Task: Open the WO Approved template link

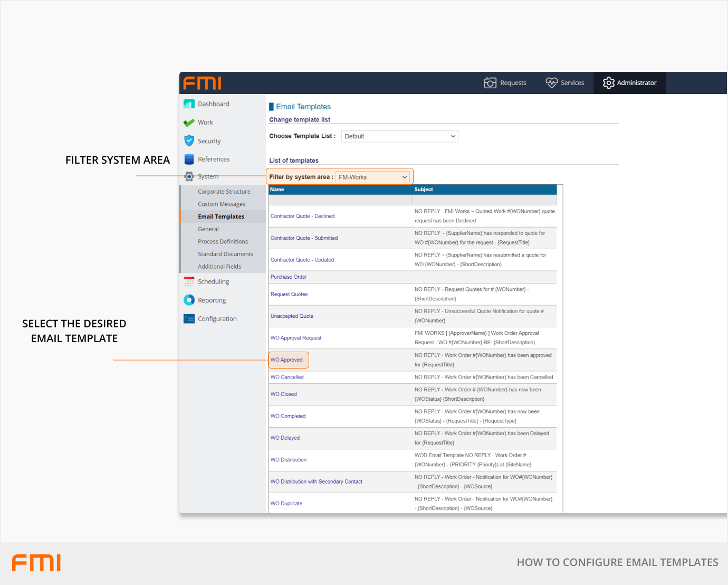Action: pos(286,360)
